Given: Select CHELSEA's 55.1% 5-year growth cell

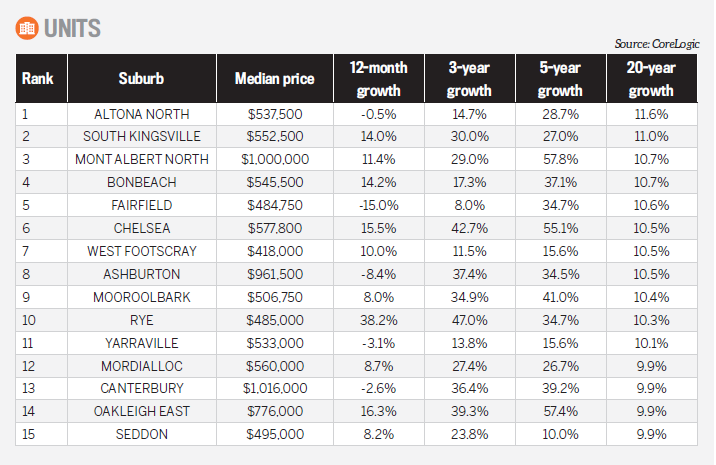Looking at the screenshot, I should click(x=560, y=229).
